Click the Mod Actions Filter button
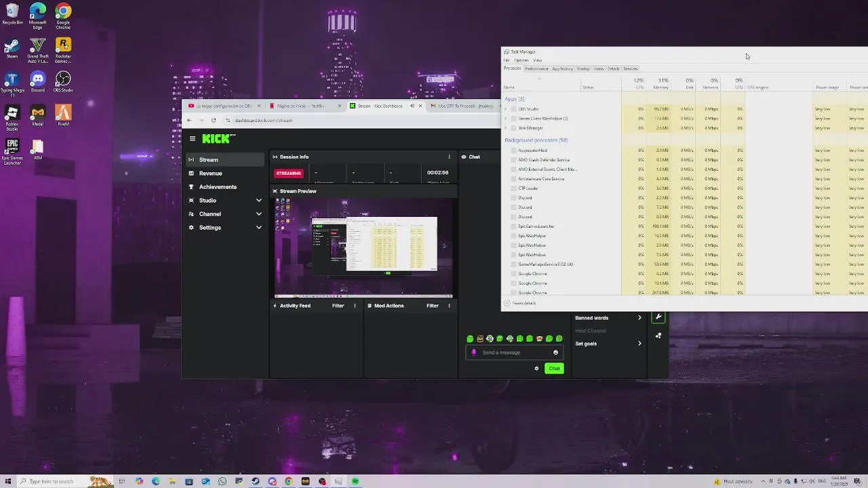The height and width of the screenshot is (488, 868). coord(432,306)
